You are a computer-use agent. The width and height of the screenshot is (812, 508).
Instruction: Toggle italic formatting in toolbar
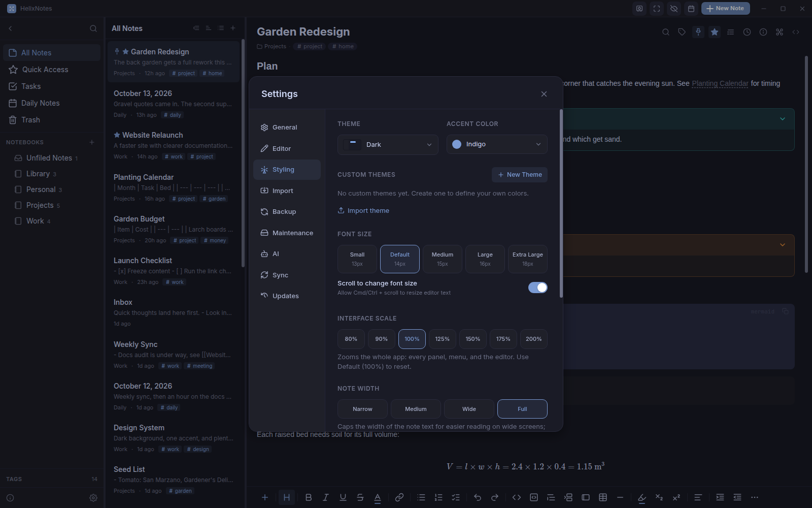pyautogui.click(x=326, y=497)
